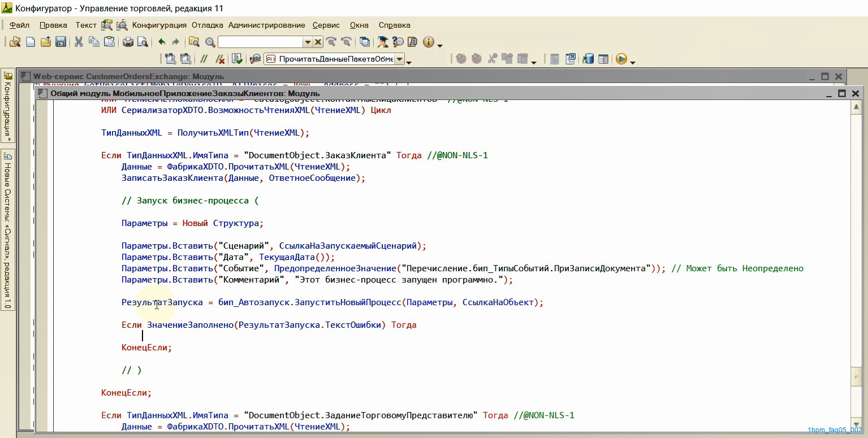Clear the search field with X button

pyautogui.click(x=318, y=42)
